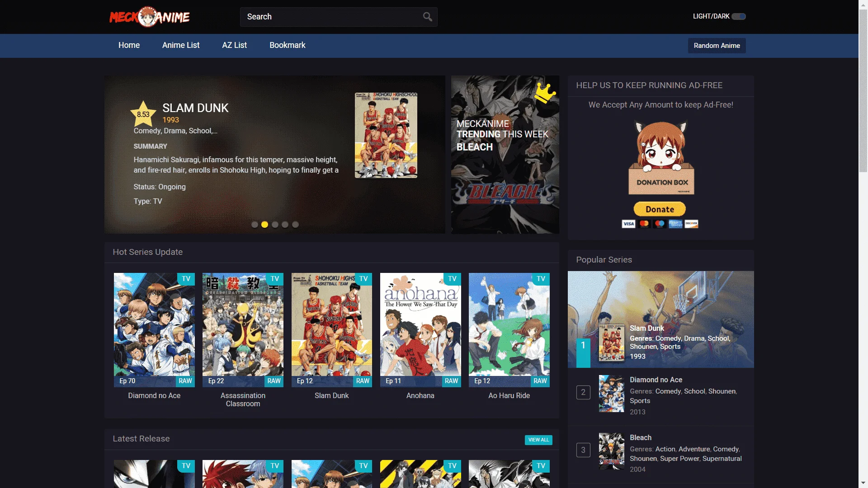Click rank 3 Bleach poster
This screenshot has height=488, width=868.
click(612, 451)
